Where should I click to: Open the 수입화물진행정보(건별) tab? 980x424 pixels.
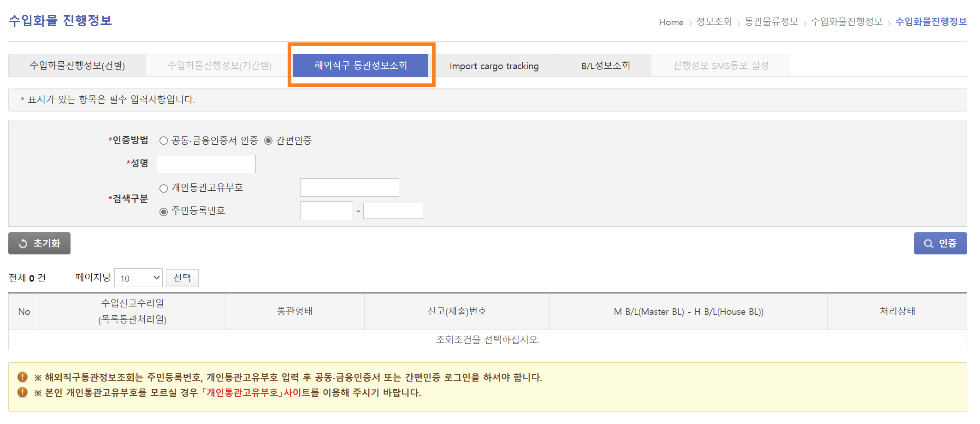click(77, 65)
